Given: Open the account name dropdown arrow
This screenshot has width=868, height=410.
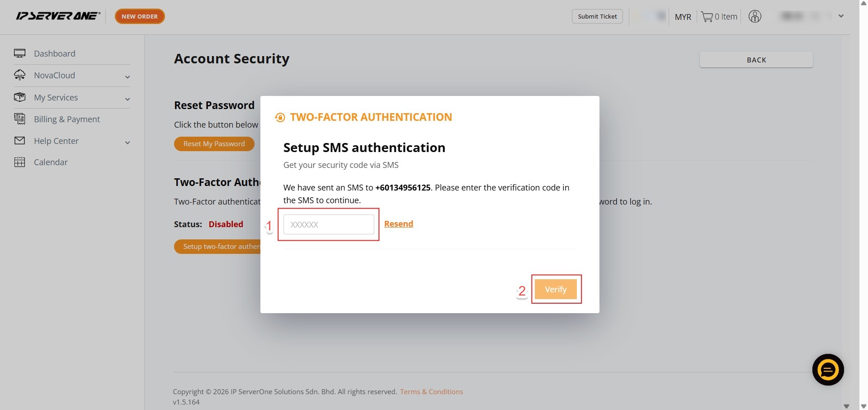Looking at the screenshot, I should (x=841, y=16).
